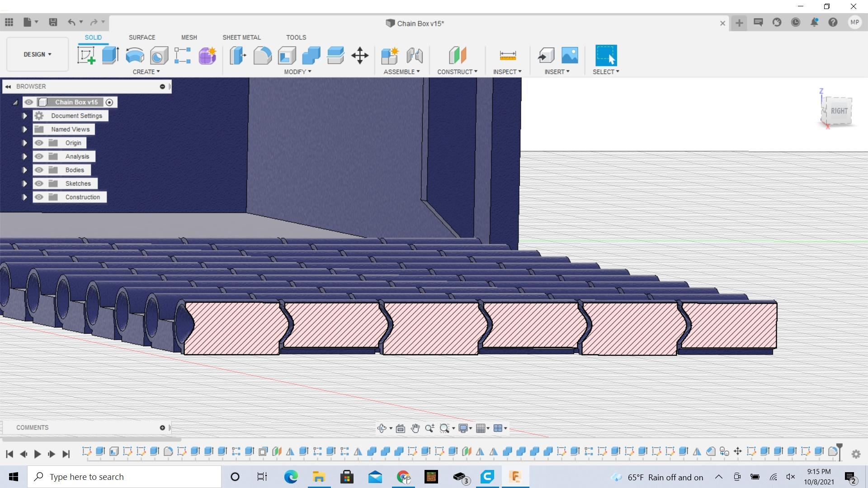
Task: Toggle visibility of Bodies folder
Action: coord(39,170)
